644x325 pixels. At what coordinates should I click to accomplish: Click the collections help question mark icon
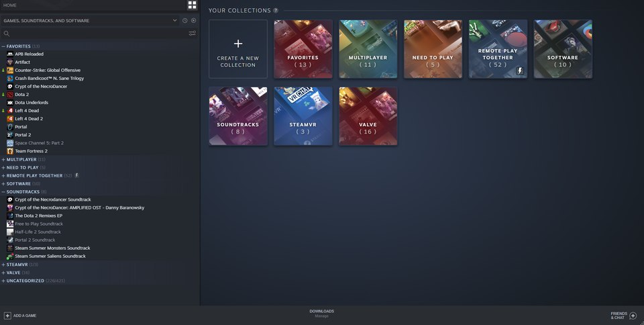tap(276, 10)
